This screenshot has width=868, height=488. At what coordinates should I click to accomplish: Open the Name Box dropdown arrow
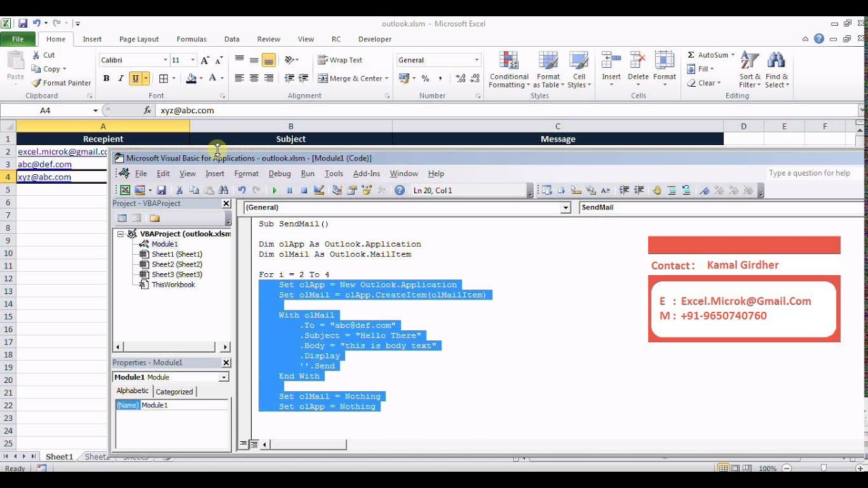coord(96,110)
